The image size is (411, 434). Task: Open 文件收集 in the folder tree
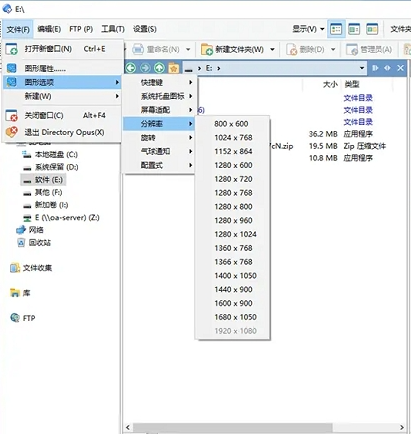click(31, 268)
